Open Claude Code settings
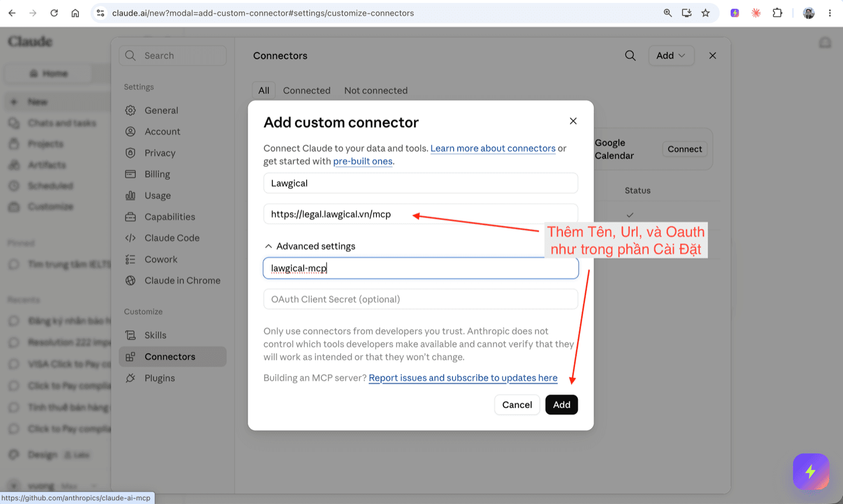Image resolution: width=843 pixels, height=504 pixels. click(x=173, y=238)
